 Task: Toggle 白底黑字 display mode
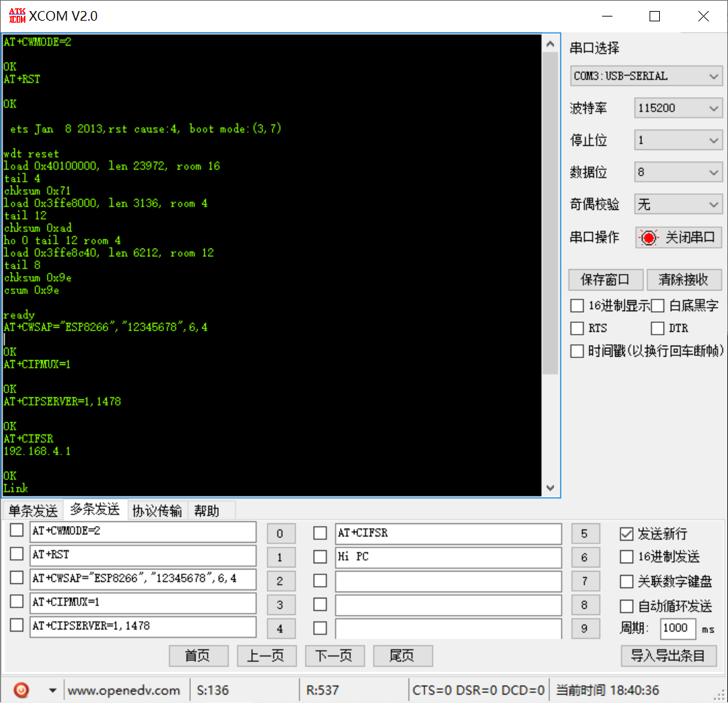657,305
